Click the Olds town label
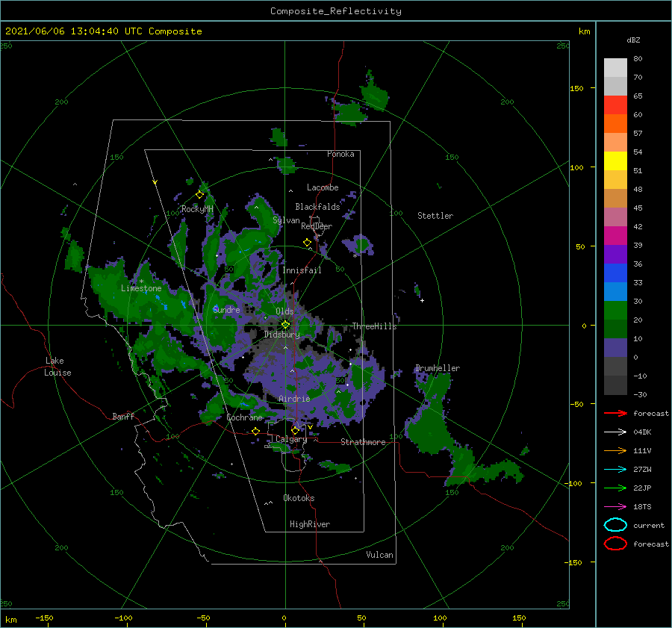The width and height of the screenshot is (672, 628). pyautogui.click(x=284, y=311)
